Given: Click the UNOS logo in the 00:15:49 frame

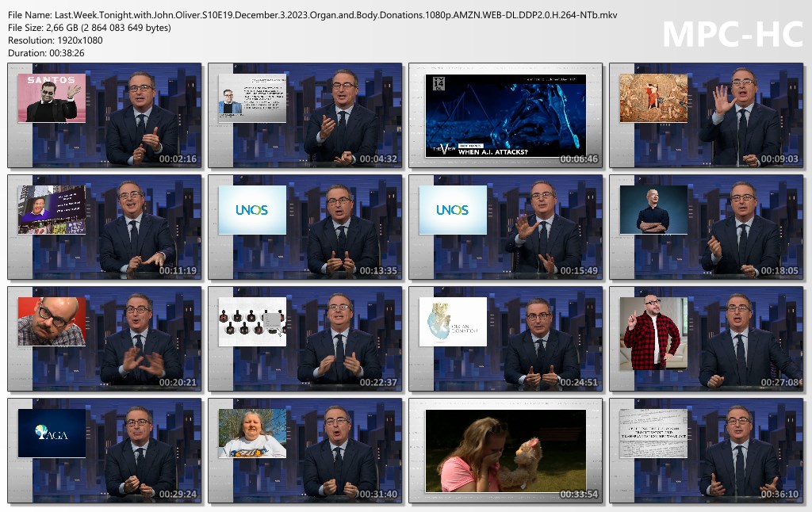Looking at the screenshot, I should [453, 210].
